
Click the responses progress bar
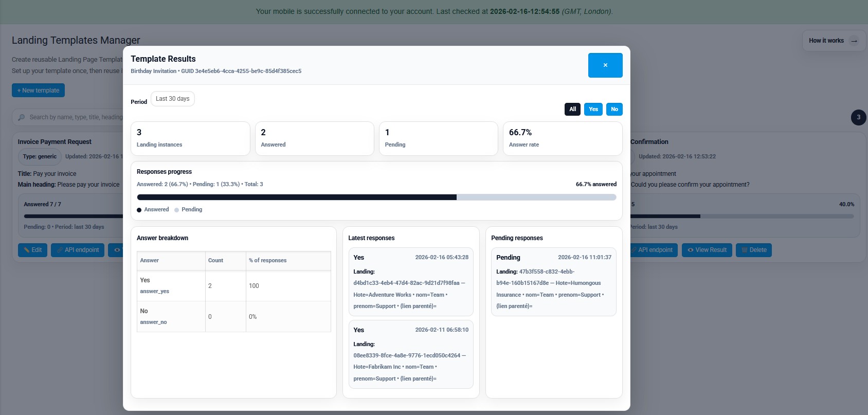(x=376, y=197)
